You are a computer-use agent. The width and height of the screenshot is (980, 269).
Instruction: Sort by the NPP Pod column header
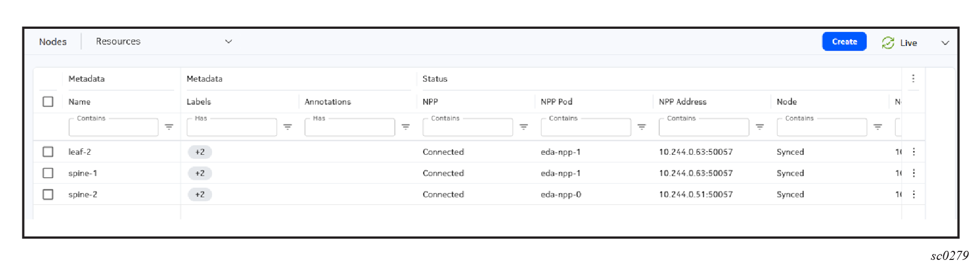tap(556, 101)
